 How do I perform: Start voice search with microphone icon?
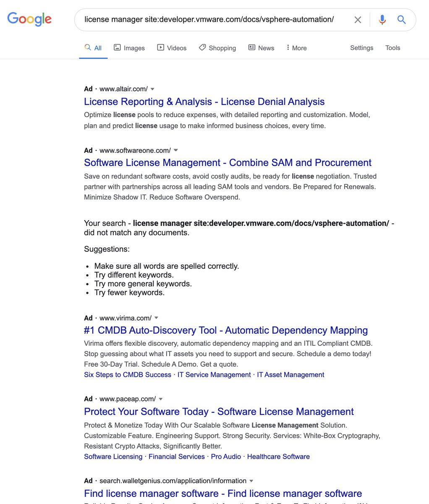click(x=382, y=20)
